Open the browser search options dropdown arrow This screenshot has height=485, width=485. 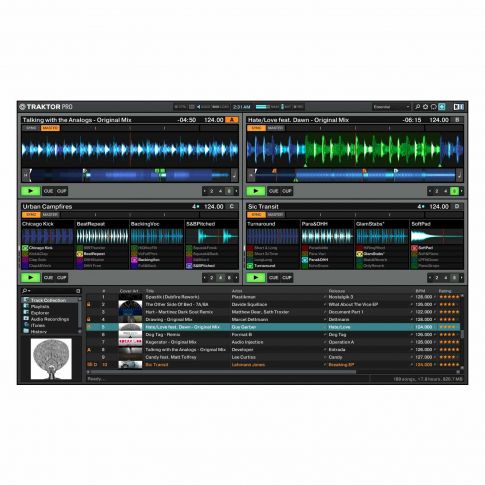pyautogui.click(x=30, y=291)
